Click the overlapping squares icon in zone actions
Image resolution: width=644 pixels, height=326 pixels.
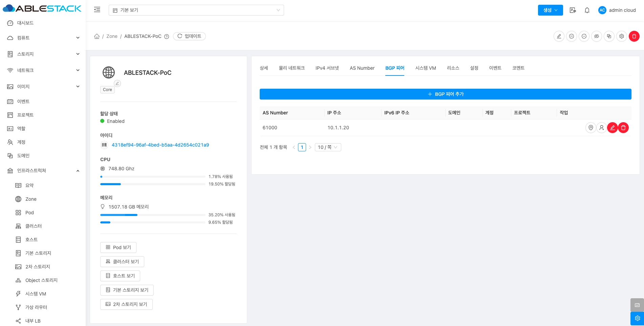[609, 36]
